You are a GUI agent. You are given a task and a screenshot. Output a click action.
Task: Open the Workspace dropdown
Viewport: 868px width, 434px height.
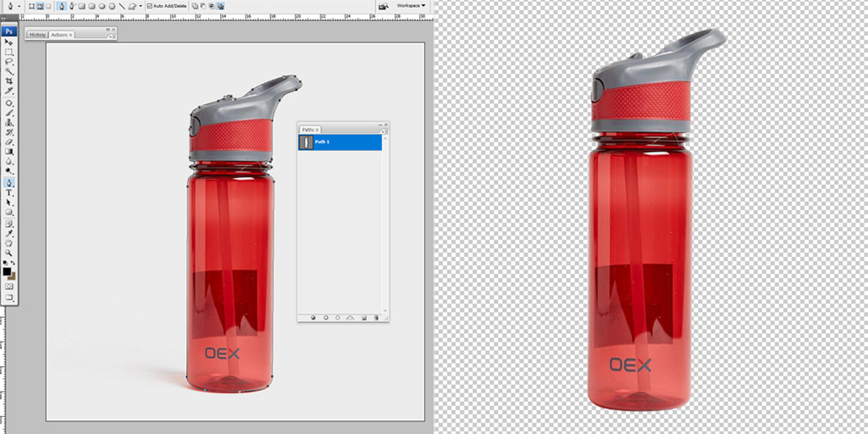(412, 6)
